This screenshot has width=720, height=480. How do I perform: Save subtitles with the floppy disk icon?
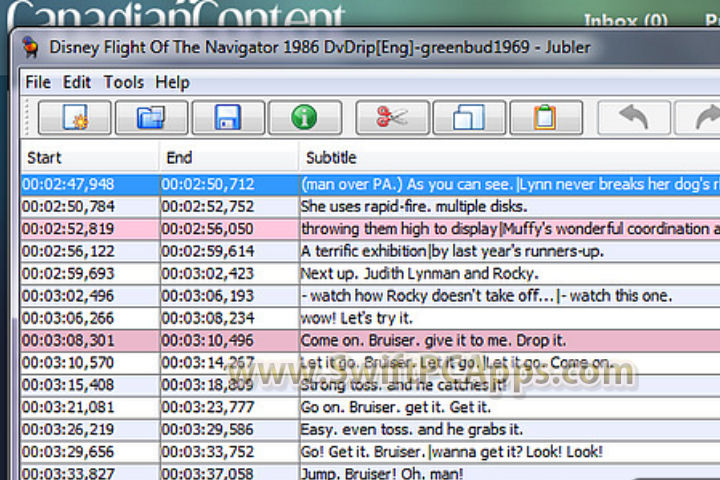[228, 118]
